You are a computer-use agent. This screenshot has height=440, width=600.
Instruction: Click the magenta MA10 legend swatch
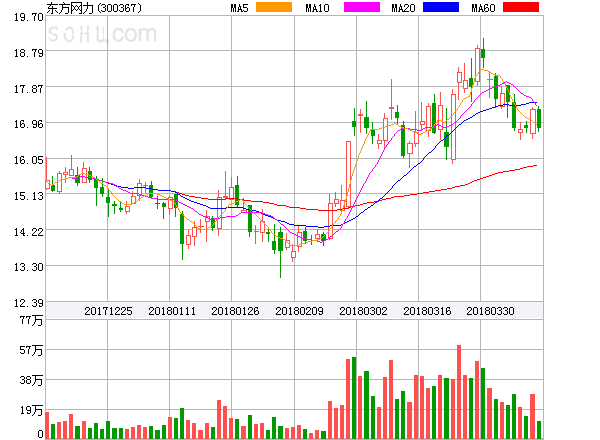pos(362,7)
